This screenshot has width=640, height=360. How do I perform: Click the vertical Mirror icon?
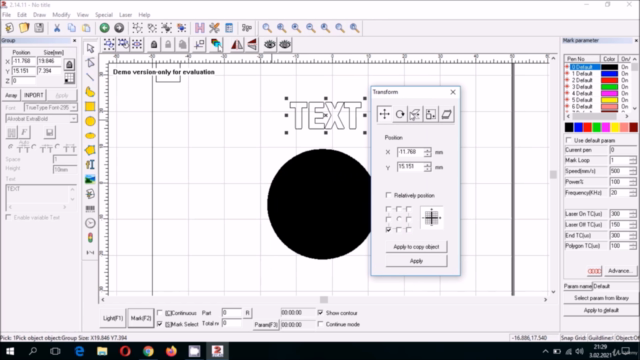[x=252, y=44]
